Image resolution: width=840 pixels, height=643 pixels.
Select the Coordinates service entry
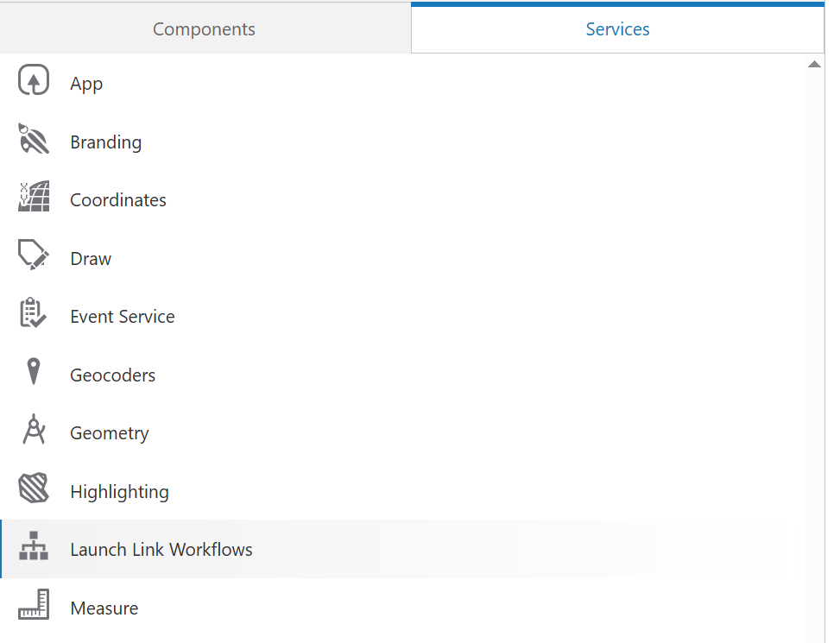tap(118, 200)
